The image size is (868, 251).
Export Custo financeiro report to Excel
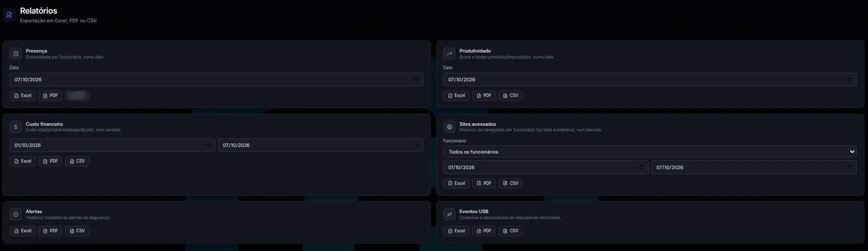(x=23, y=161)
